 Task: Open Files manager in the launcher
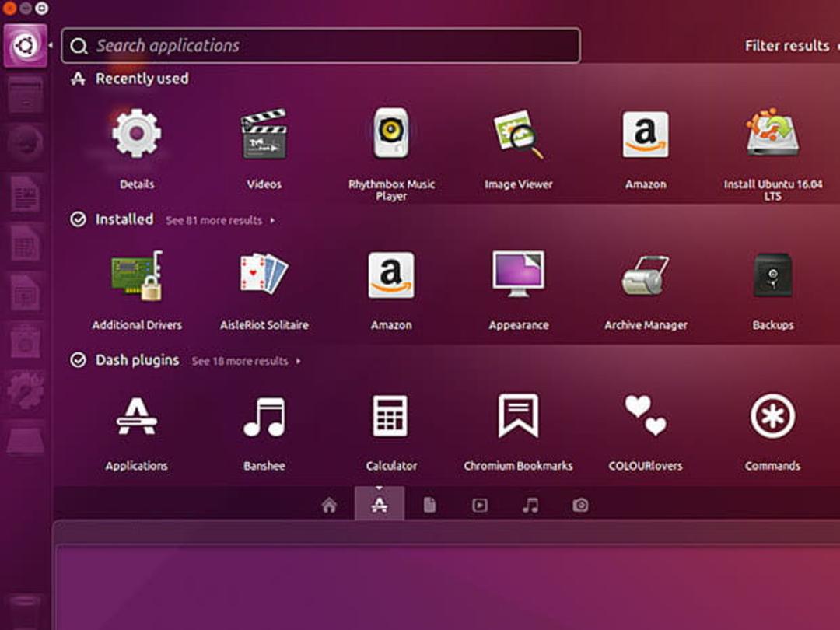(25, 94)
